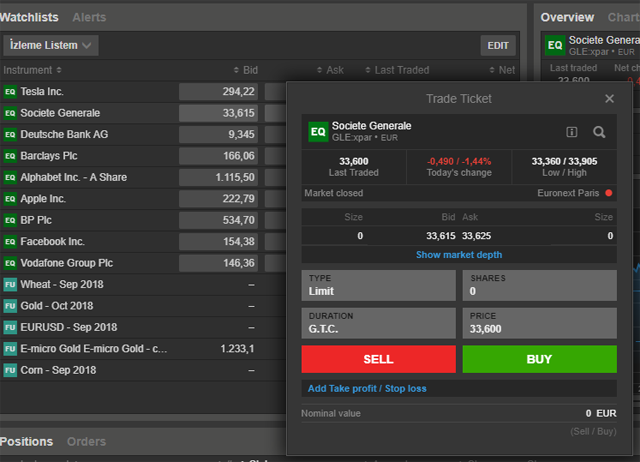Click the search magnifier in Trade Ticket

(x=599, y=132)
